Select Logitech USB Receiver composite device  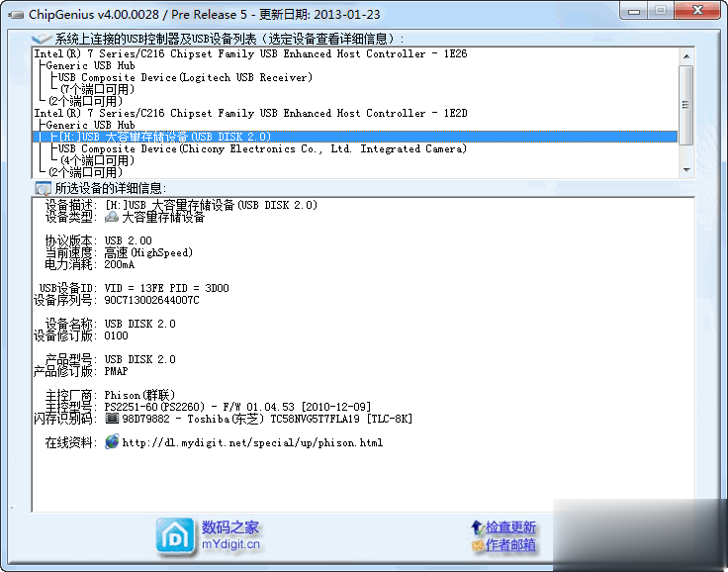(185, 77)
